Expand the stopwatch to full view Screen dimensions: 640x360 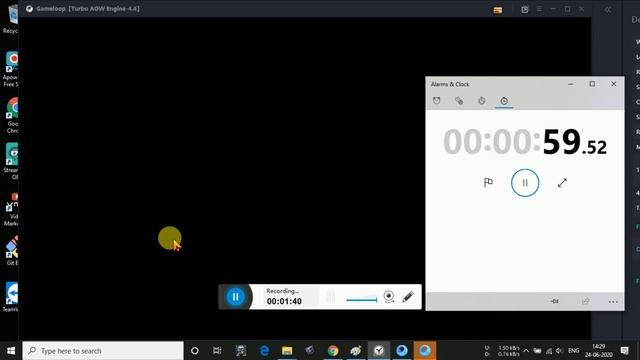(562, 183)
